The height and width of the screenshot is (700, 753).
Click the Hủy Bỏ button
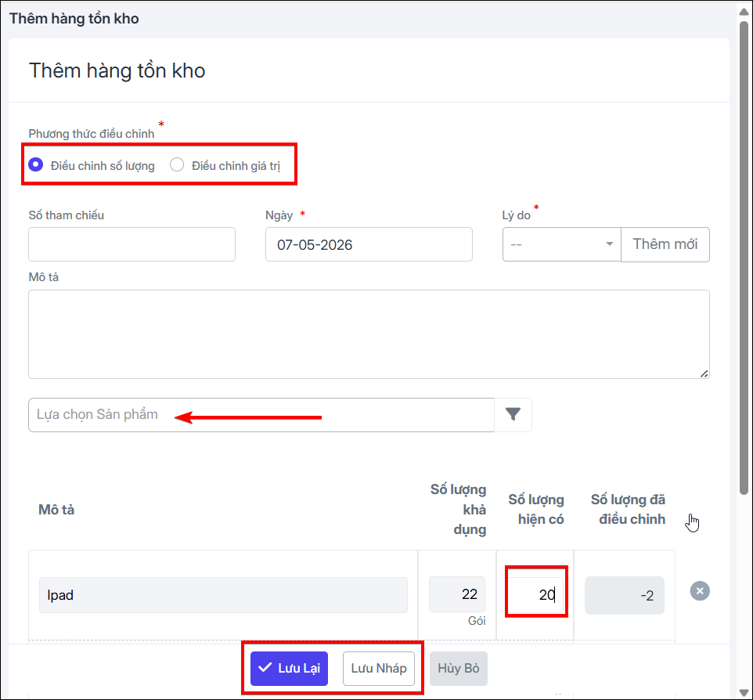coord(459,669)
